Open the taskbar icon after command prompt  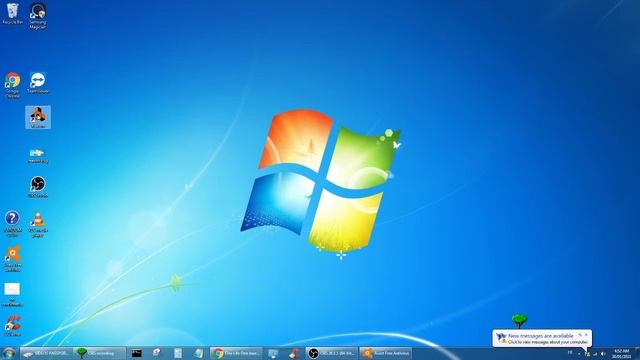pyautogui.click(x=157, y=353)
